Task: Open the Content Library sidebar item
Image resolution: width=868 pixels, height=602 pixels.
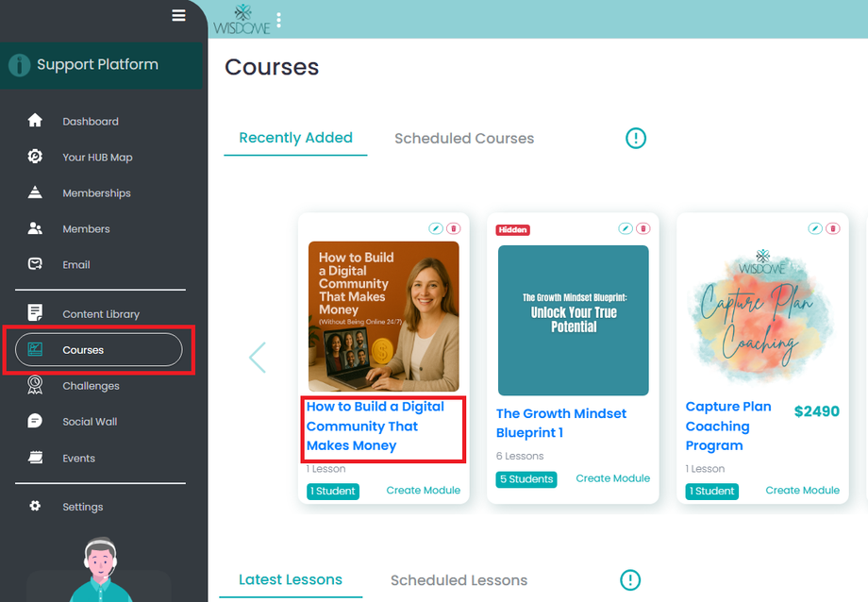Action: click(100, 314)
